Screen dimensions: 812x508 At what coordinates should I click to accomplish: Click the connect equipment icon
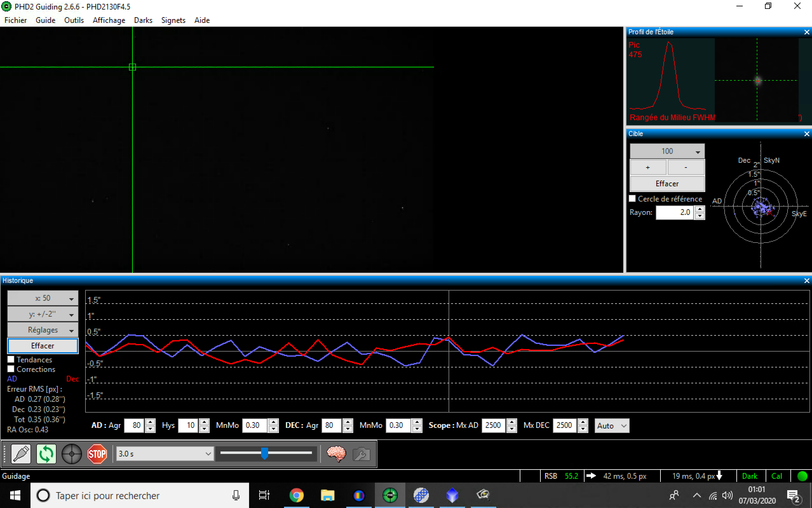point(21,454)
